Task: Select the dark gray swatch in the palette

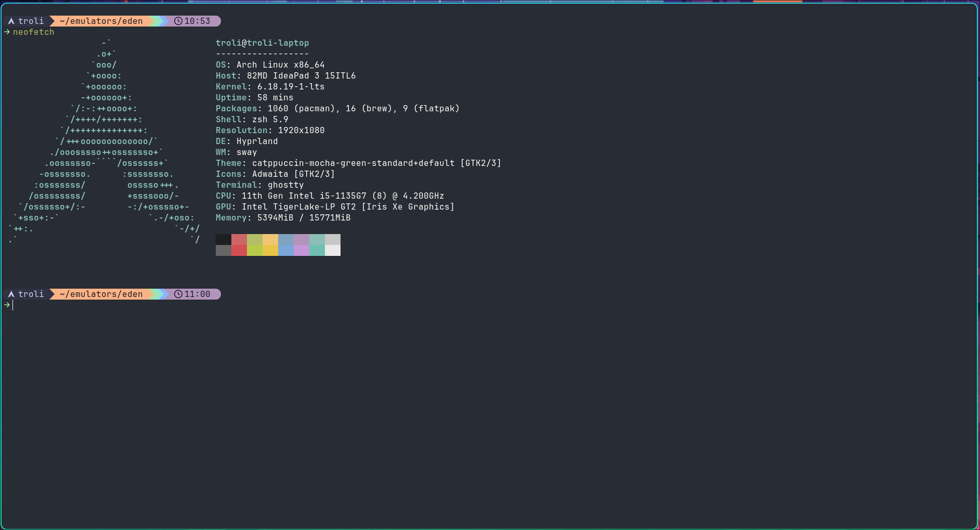Action: pyautogui.click(x=224, y=250)
